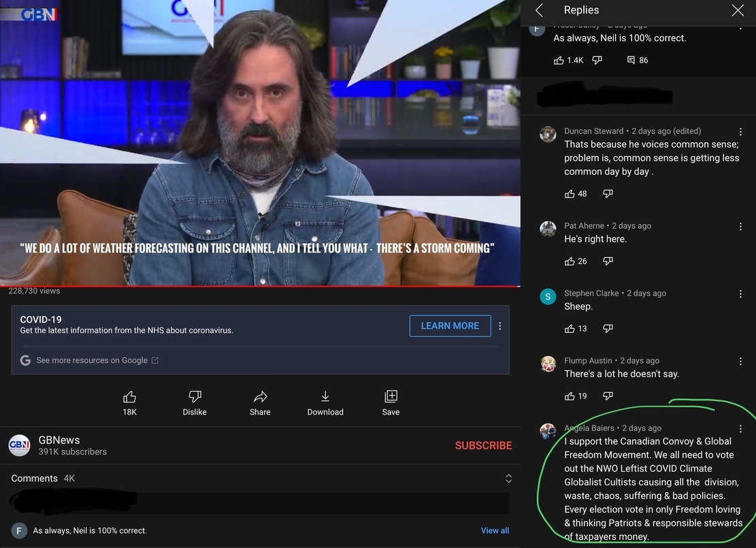Viewport: 756px width, 548px height.
Task: Open See more resources on Google link
Action: click(92, 360)
